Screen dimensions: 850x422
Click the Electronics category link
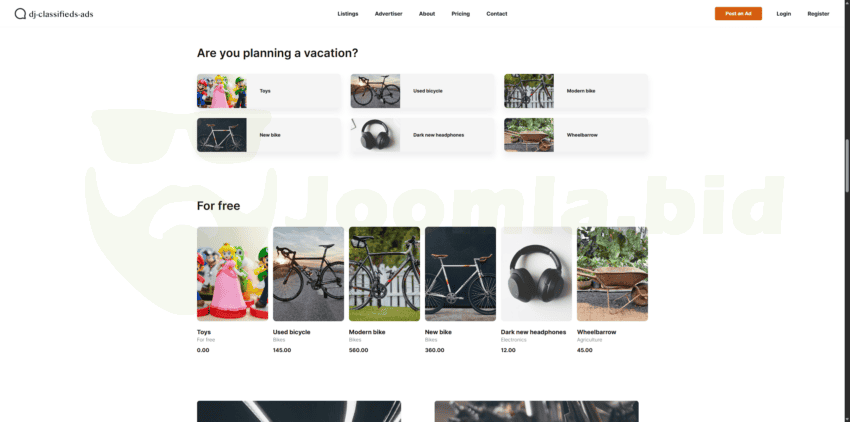(x=513, y=340)
